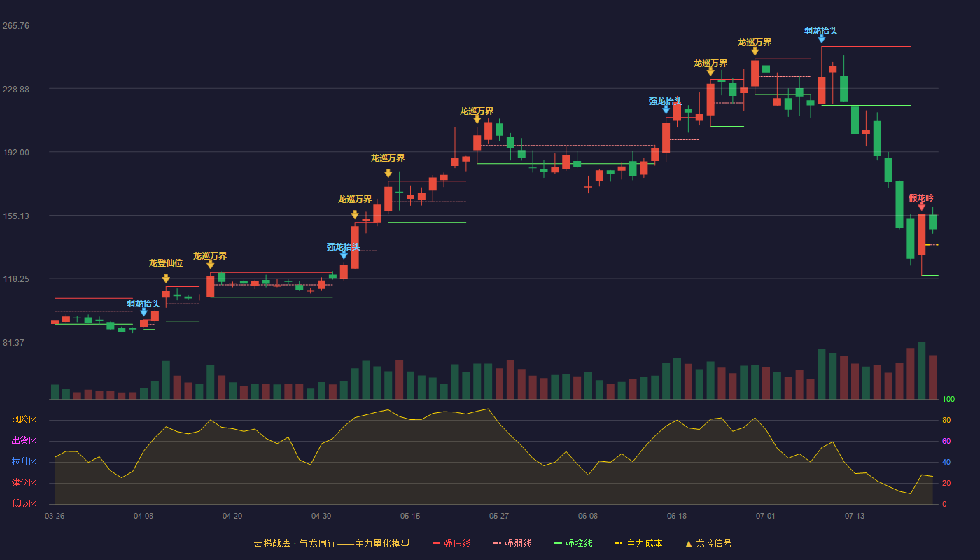The height and width of the screenshot is (560, 980).
Task: Click the 弱龙抬头 label above the 04-08 candles
Action: (143, 304)
